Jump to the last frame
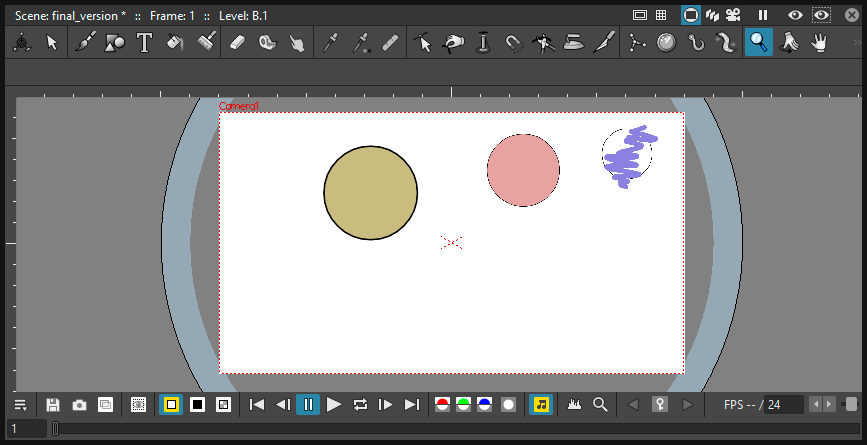 412,405
